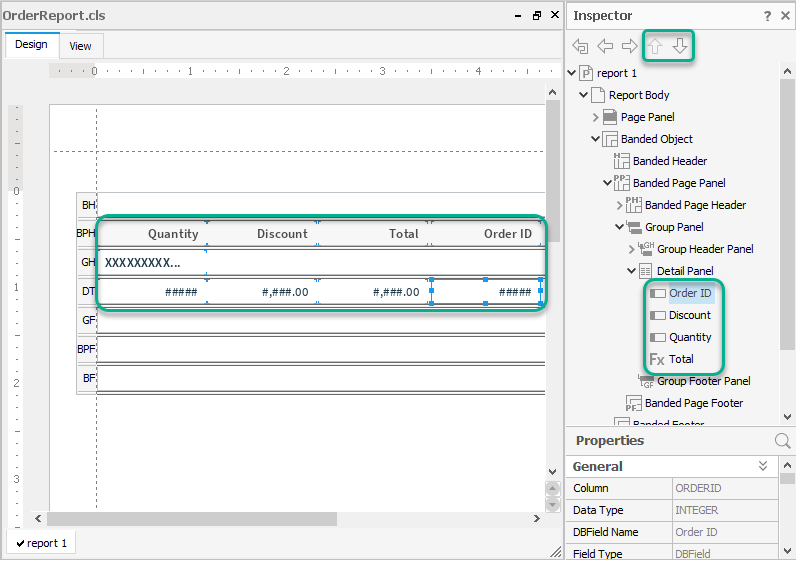Click design canvas scroll left arrow

point(38,519)
